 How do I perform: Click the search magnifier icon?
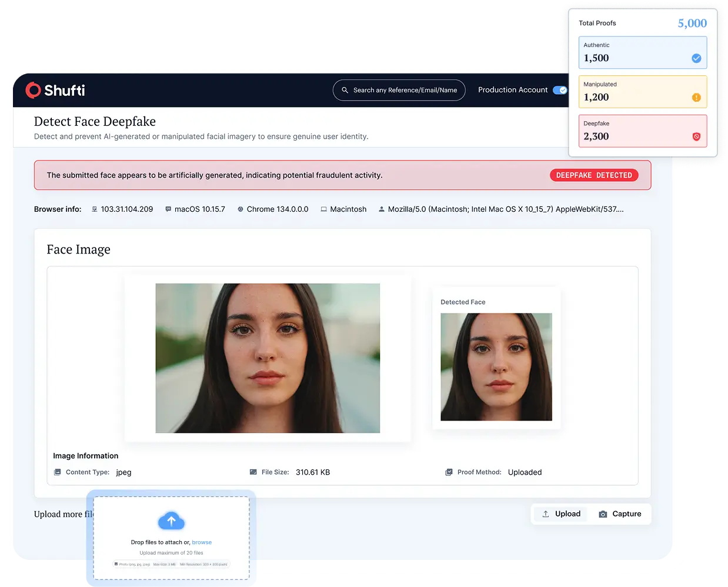[x=345, y=90]
